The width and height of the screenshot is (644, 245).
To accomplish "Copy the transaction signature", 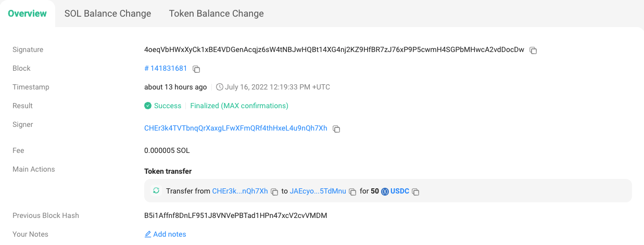I will tap(533, 50).
